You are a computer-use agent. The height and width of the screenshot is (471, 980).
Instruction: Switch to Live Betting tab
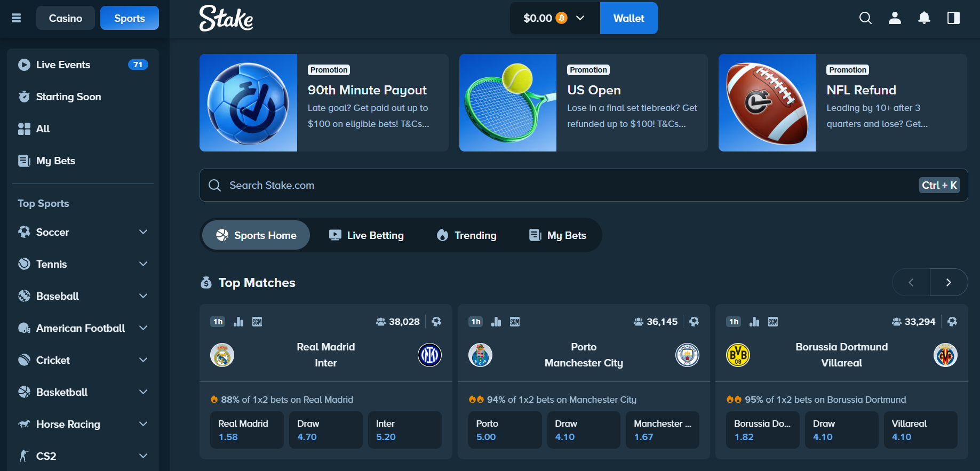click(x=366, y=235)
